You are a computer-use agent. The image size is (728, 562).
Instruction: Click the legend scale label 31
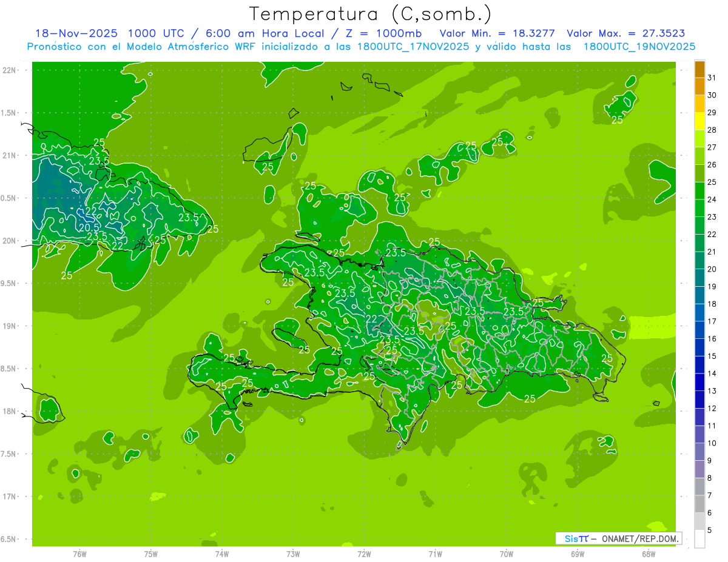712,78
